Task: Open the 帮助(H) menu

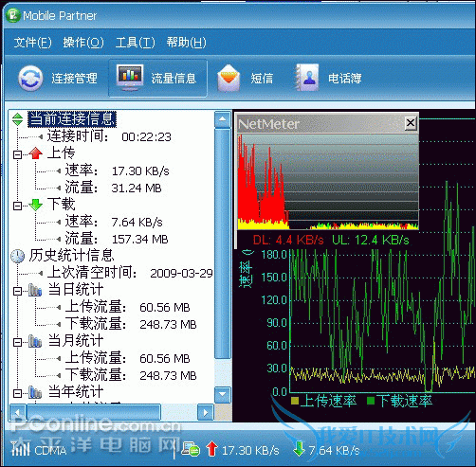Action: pyautogui.click(x=186, y=42)
